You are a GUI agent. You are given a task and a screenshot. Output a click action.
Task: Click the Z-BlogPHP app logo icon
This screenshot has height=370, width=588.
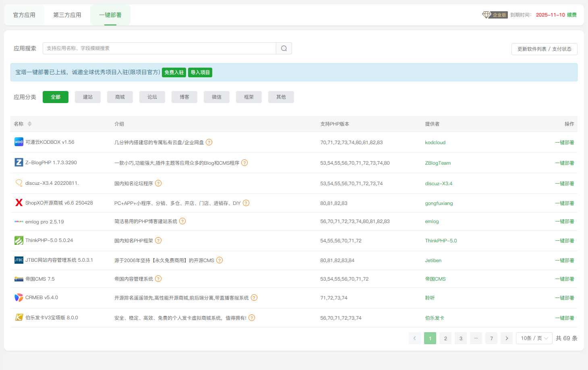point(19,163)
